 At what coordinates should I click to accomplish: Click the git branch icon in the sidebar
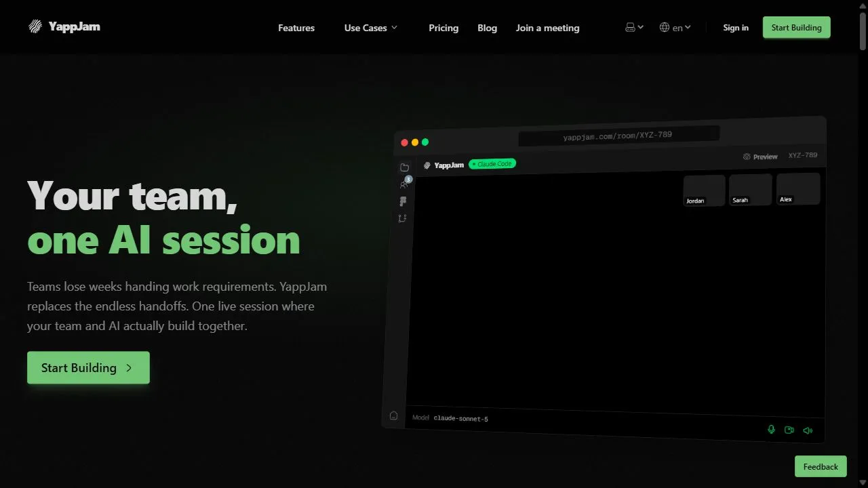pyautogui.click(x=402, y=218)
